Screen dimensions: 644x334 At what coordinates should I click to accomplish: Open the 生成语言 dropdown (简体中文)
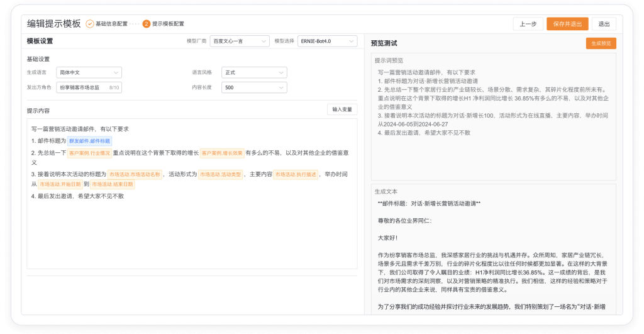tap(88, 72)
